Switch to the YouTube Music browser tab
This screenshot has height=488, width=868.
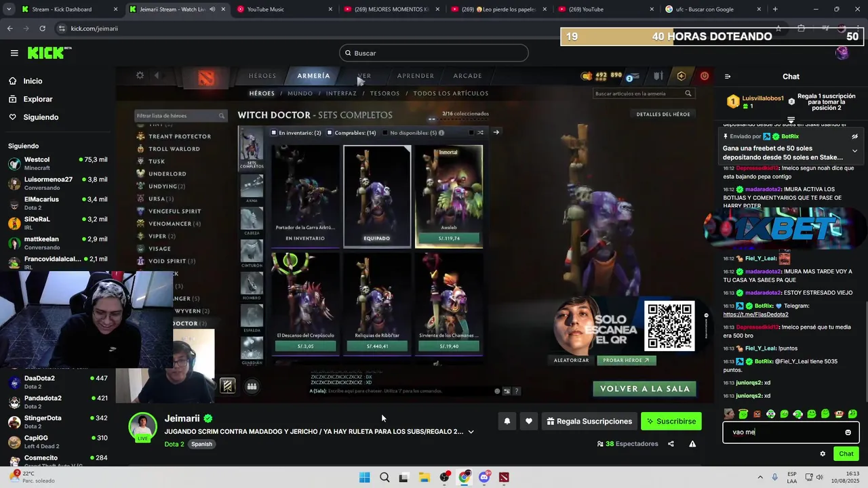click(283, 9)
